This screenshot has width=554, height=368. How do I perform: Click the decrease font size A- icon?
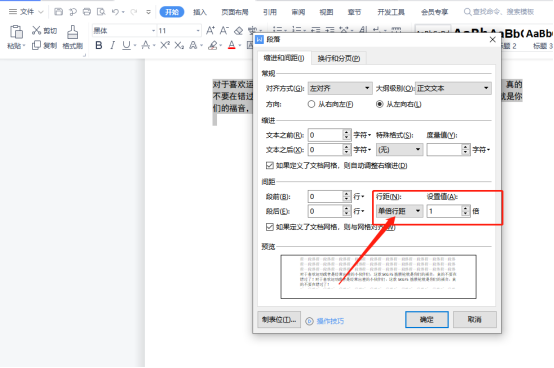tap(224, 30)
